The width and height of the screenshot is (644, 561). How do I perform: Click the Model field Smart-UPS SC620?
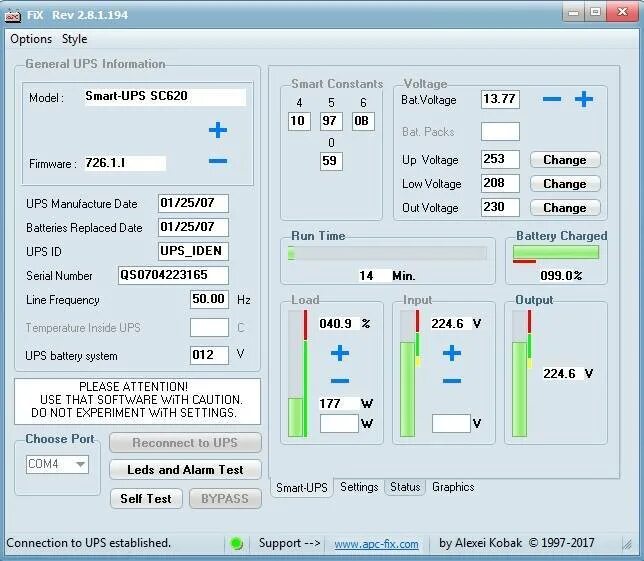pyautogui.click(x=165, y=97)
